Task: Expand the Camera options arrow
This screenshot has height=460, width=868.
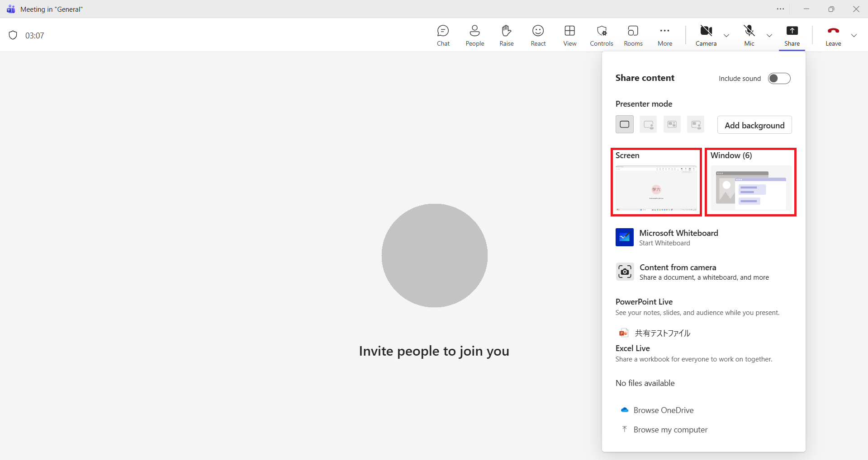Action: point(726,36)
